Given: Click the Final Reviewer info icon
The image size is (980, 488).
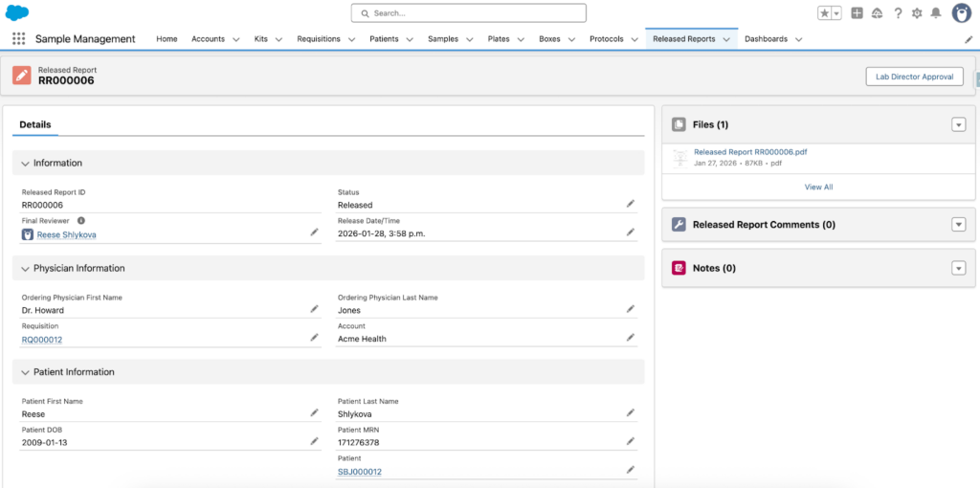Looking at the screenshot, I should tap(81, 220).
